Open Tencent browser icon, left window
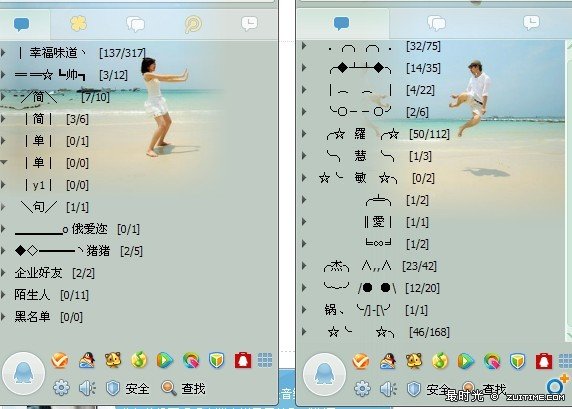 [x=191, y=360]
